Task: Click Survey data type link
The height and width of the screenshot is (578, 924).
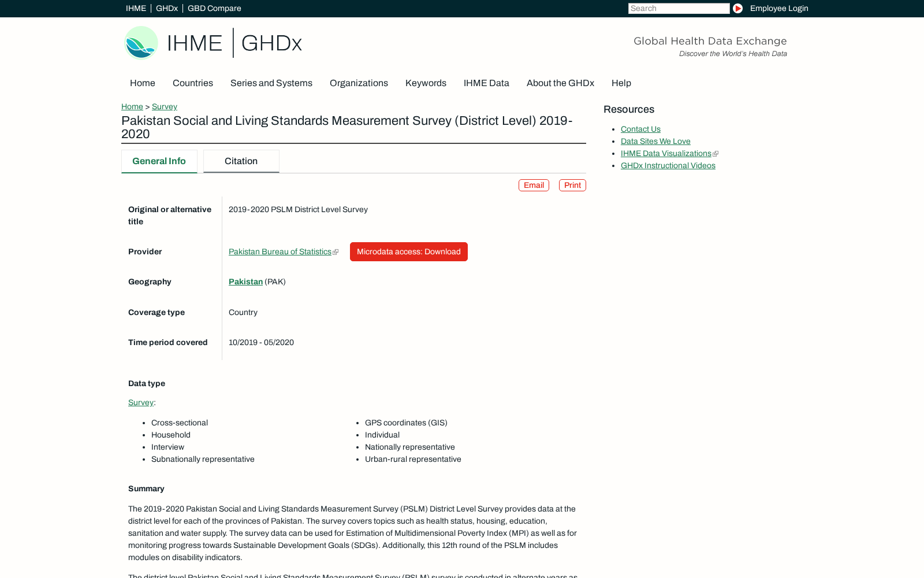Action: (x=141, y=402)
